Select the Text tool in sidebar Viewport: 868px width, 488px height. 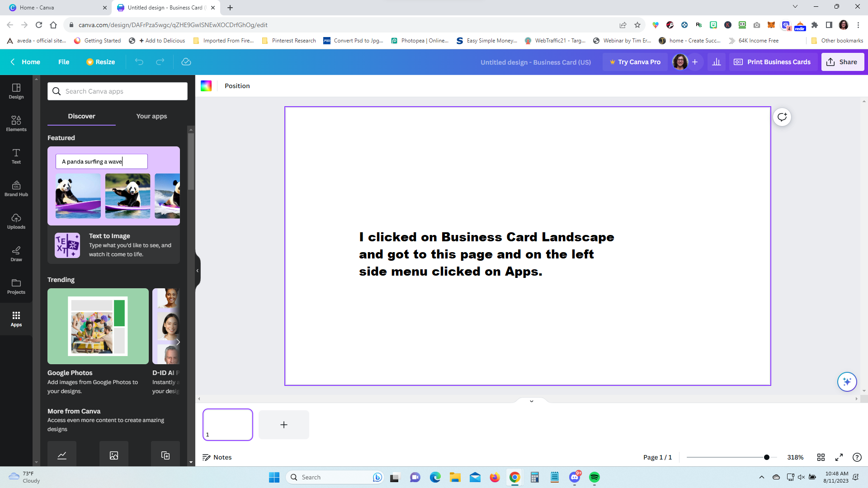pyautogui.click(x=16, y=156)
